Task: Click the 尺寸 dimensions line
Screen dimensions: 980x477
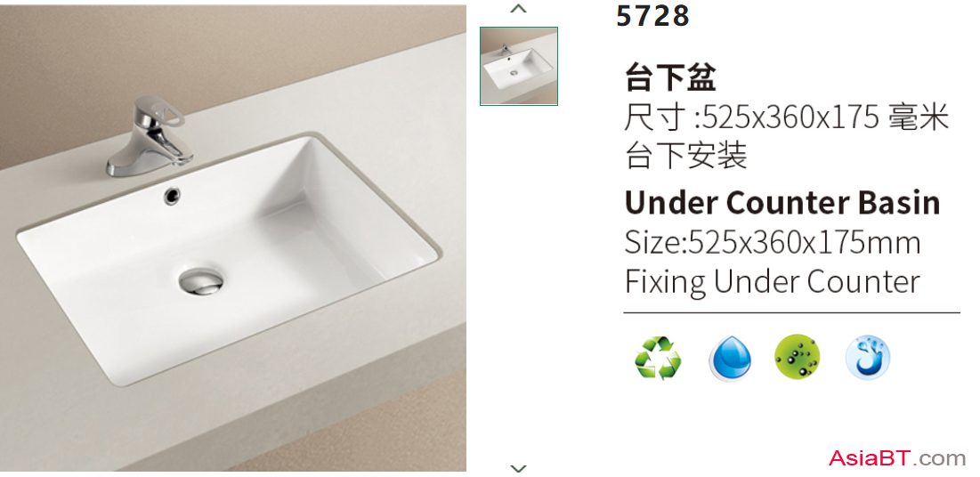Action: (x=786, y=117)
